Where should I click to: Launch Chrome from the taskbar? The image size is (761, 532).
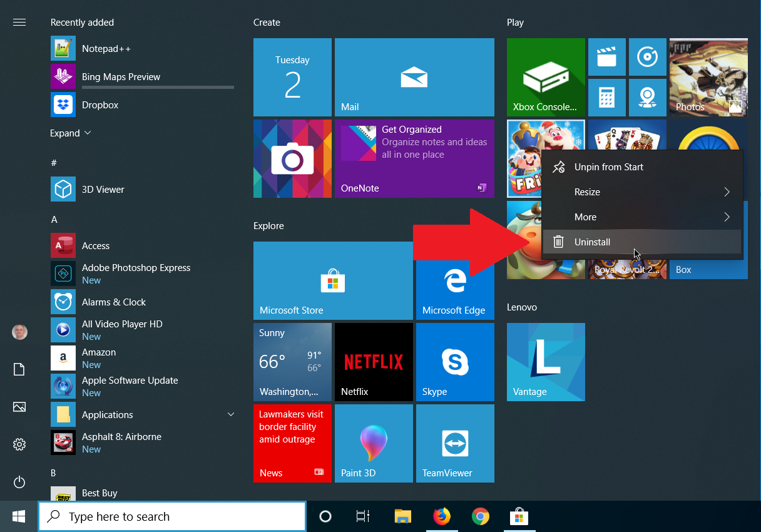pos(481,516)
